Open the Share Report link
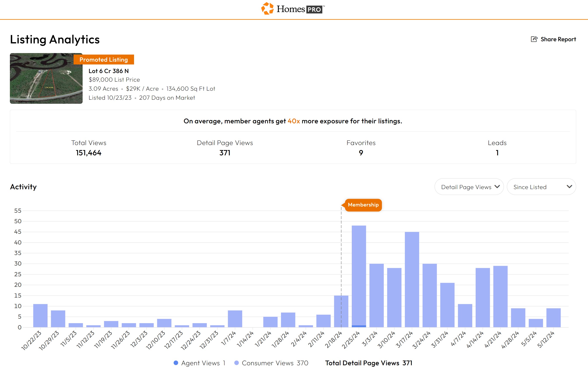The height and width of the screenshot is (373, 588). click(x=553, y=39)
